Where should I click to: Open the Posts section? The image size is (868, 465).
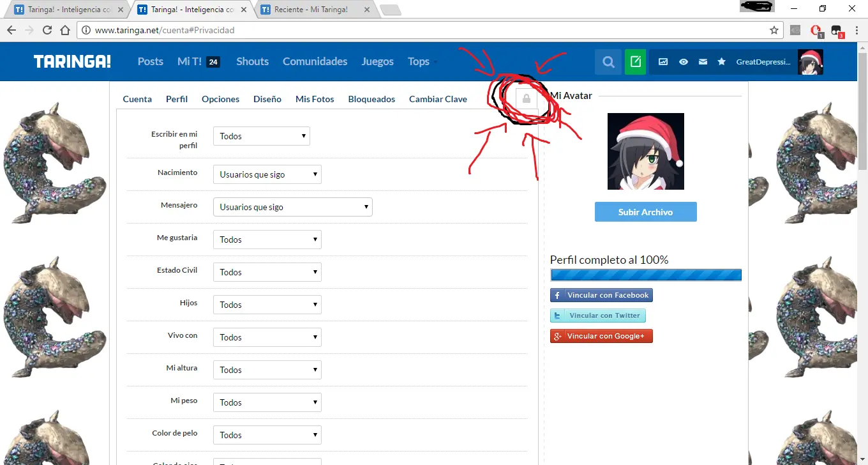pyautogui.click(x=151, y=61)
